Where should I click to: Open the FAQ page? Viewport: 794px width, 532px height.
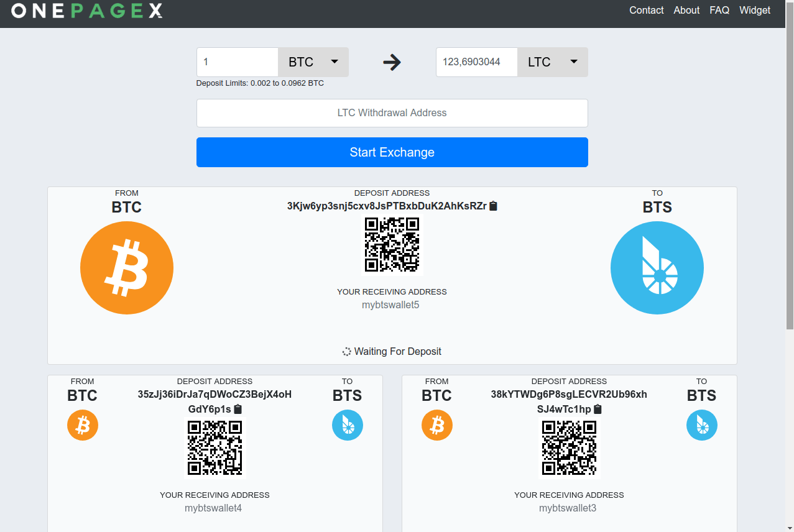point(719,10)
